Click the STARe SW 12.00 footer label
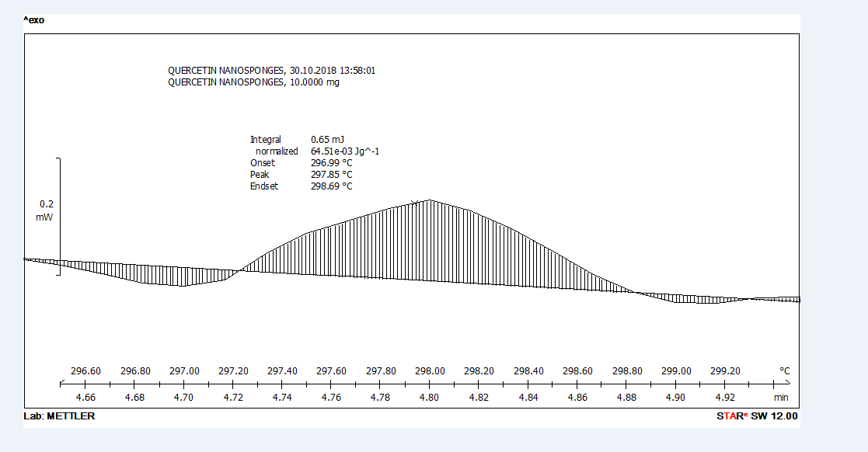Viewport: 868px width, 452px height. [757, 416]
